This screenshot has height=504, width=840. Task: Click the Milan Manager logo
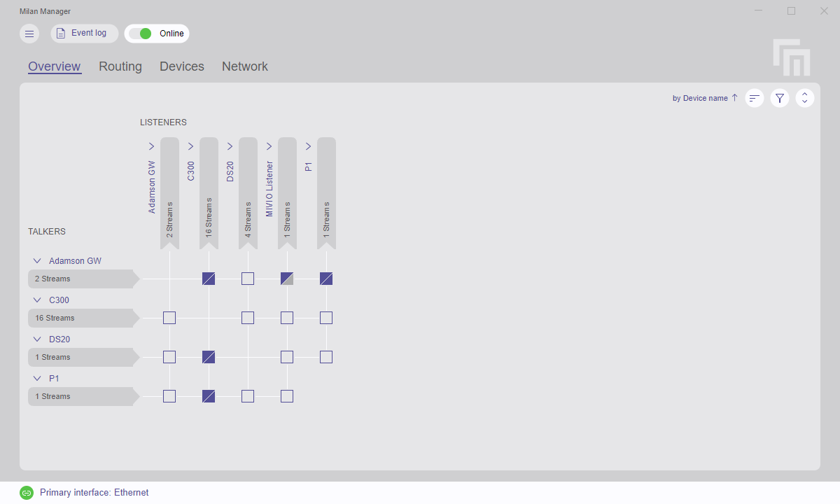[791, 57]
